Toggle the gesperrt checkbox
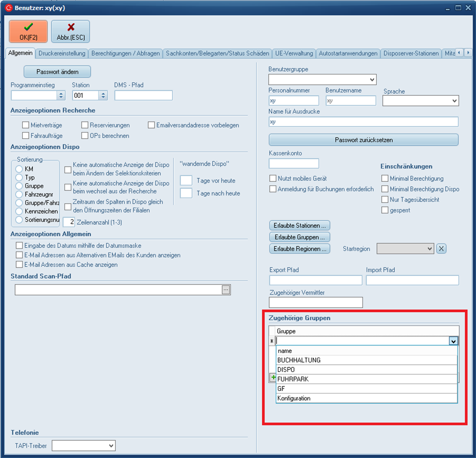The height and width of the screenshot is (458, 476). pos(385,210)
